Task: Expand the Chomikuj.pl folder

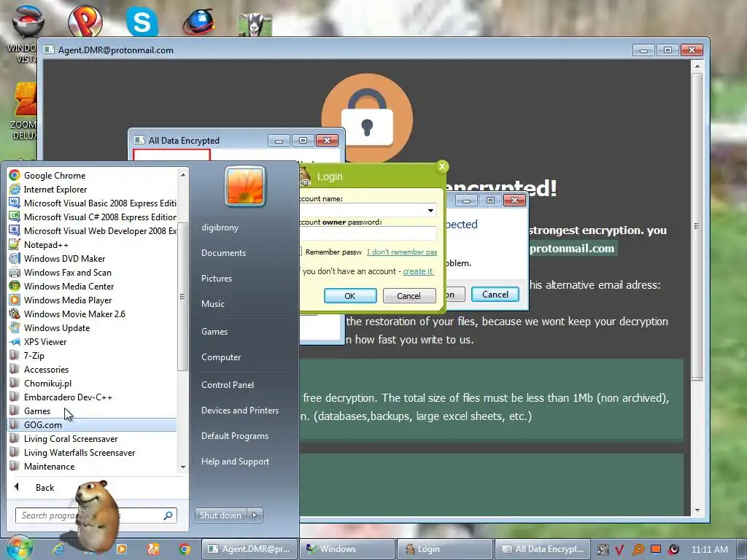Action: tap(93, 383)
